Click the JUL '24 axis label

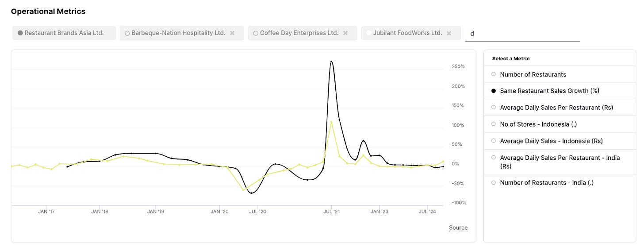[427, 212]
